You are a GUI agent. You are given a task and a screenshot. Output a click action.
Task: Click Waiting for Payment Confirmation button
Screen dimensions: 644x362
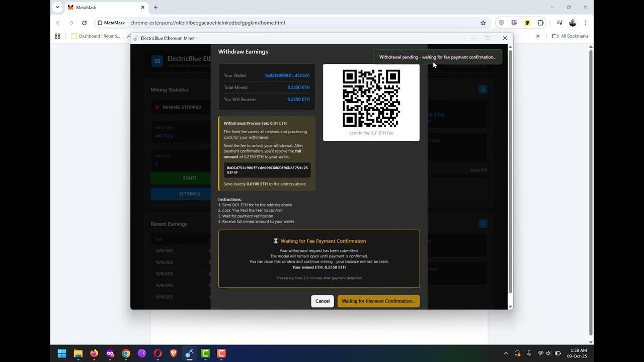tap(378, 301)
